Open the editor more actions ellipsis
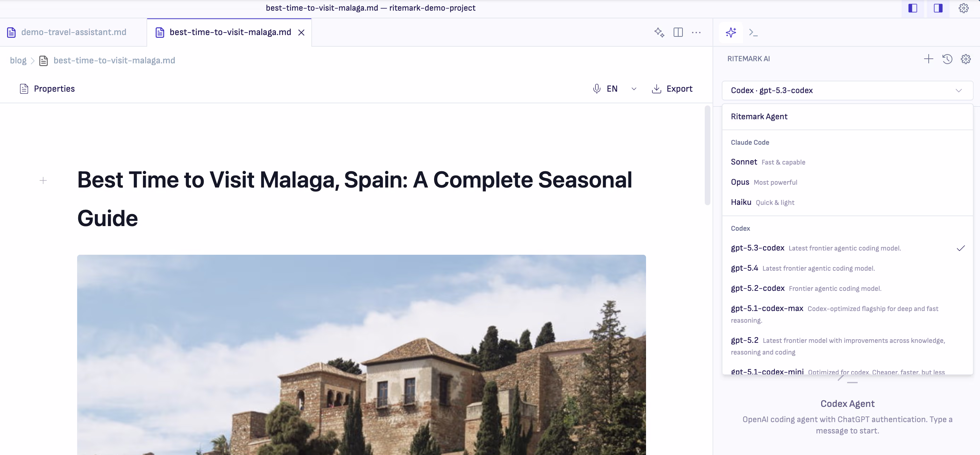Screen dimensions: 980x455 696,32
